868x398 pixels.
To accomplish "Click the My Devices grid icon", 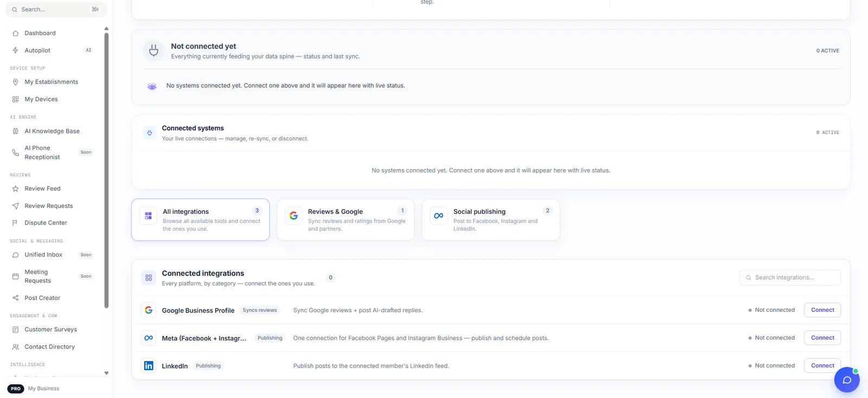I will (x=15, y=99).
